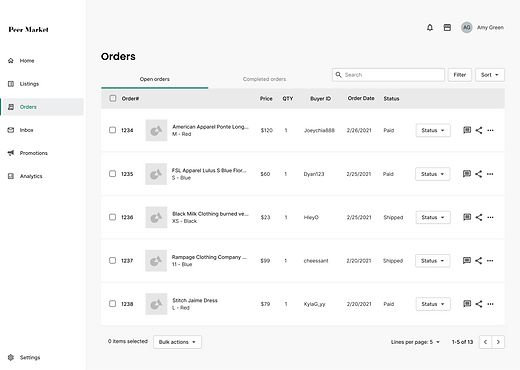Open message icon for order 1234

[467, 130]
